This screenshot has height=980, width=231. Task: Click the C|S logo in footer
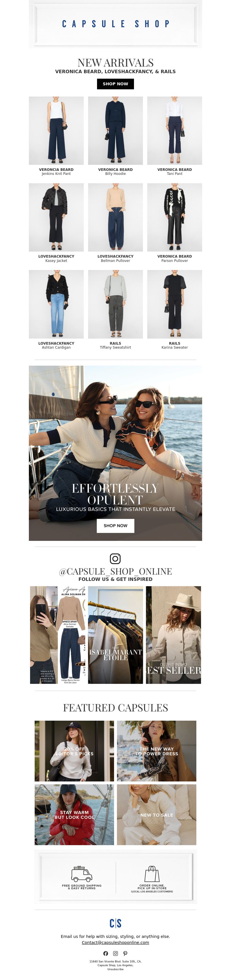(x=115, y=923)
